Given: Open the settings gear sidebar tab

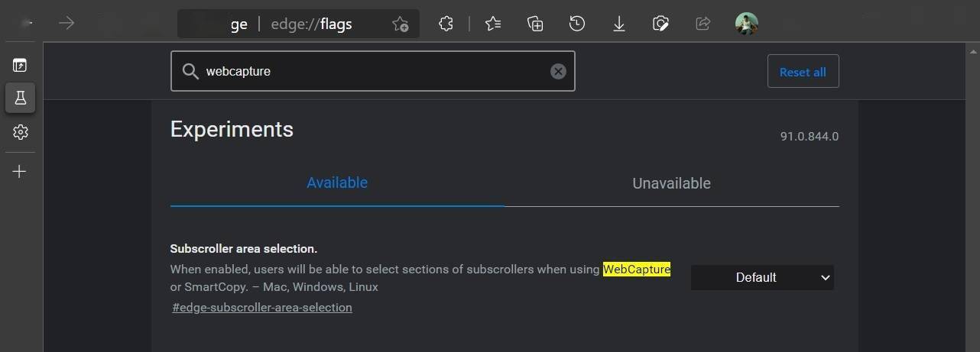Looking at the screenshot, I should pyautogui.click(x=20, y=132).
